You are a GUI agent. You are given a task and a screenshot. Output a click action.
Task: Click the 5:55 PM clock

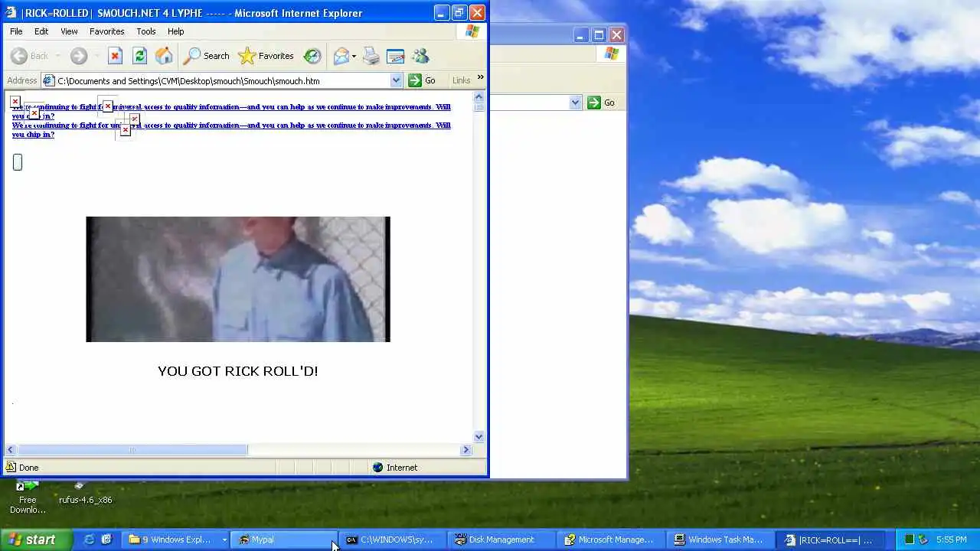tap(952, 540)
